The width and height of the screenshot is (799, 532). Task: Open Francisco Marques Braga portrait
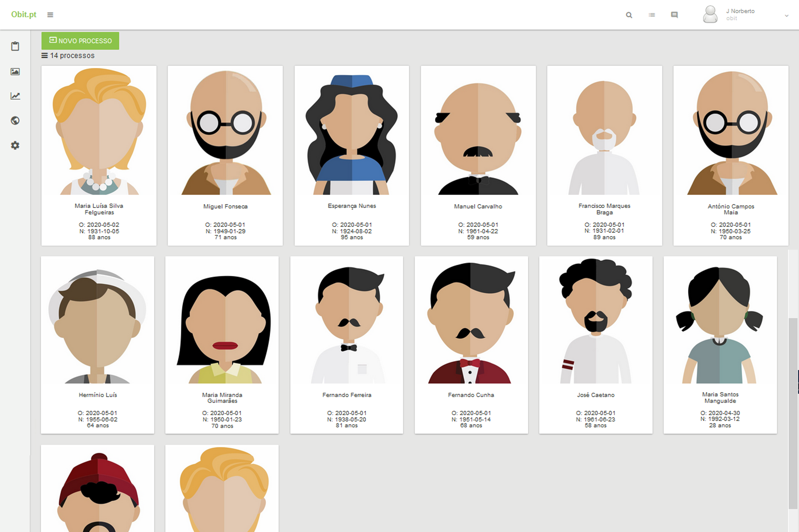pos(604,137)
